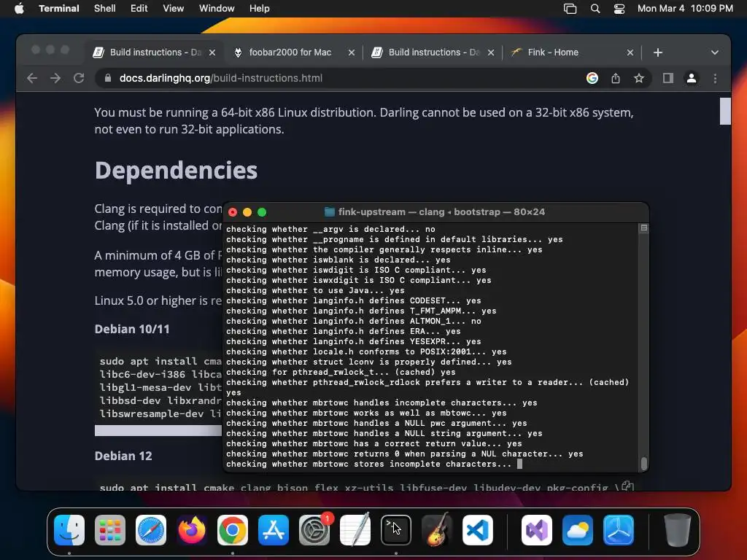Click the Terminal icon in Dock
This screenshot has width=747, height=560.
point(396,530)
